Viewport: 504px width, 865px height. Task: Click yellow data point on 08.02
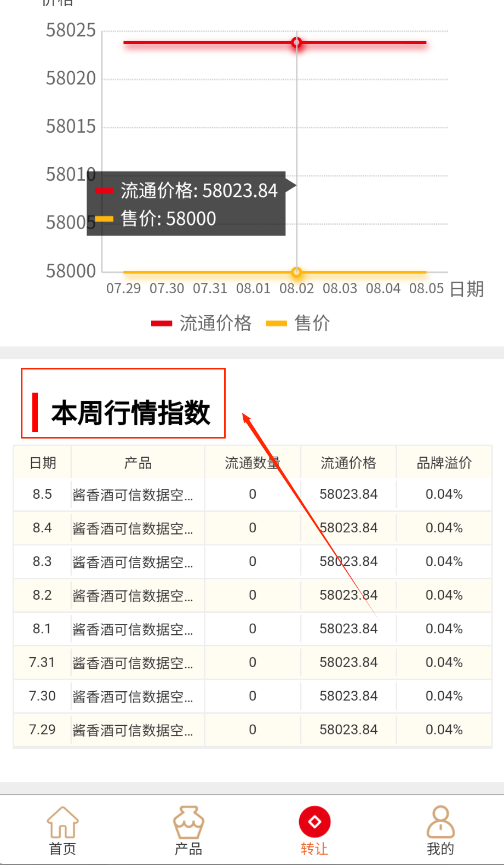pos(296,272)
